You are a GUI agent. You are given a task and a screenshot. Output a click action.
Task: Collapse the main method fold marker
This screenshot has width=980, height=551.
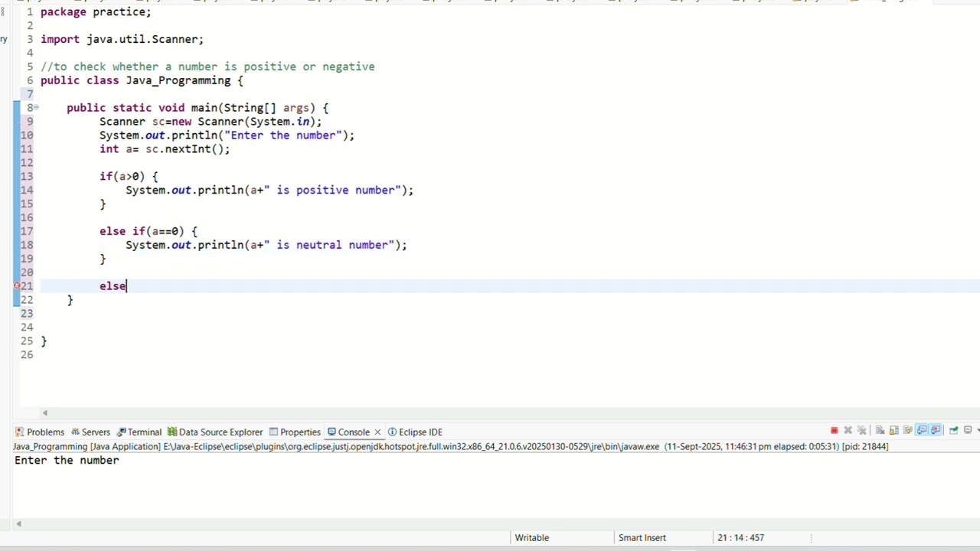tap(35, 108)
